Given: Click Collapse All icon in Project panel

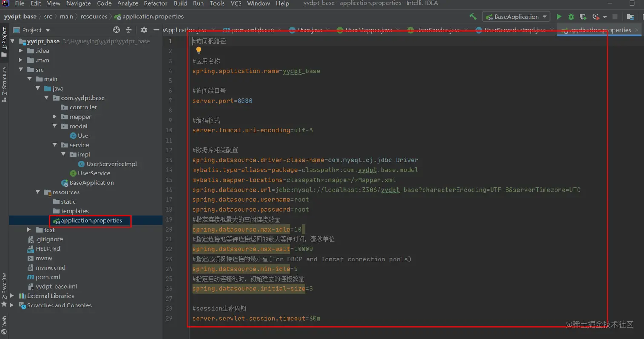Looking at the screenshot, I should pyautogui.click(x=129, y=30).
